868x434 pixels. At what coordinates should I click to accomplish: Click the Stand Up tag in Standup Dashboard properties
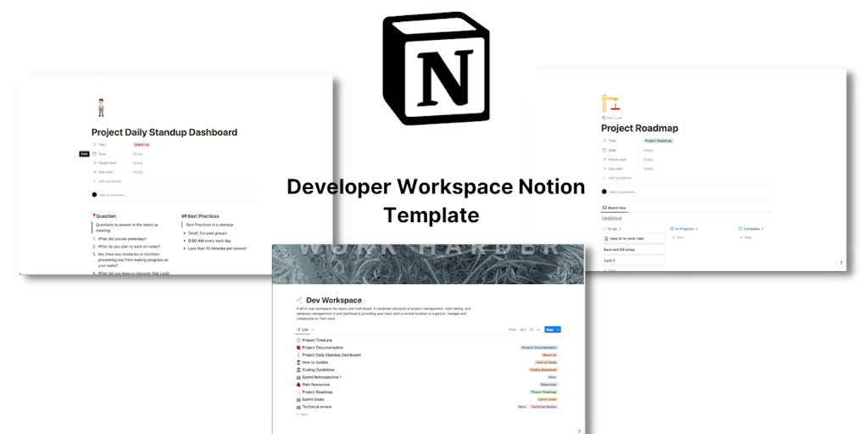tap(142, 144)
